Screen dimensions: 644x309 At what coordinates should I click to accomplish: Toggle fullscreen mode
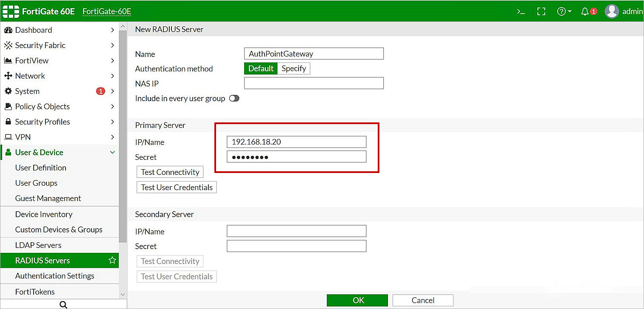(541, 11)
